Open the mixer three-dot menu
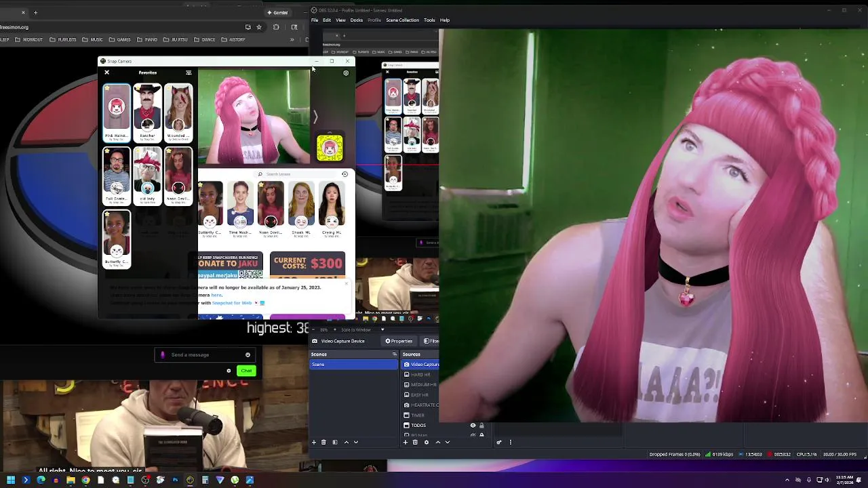The height and width of the screenshot is (488, 868). 511,442
